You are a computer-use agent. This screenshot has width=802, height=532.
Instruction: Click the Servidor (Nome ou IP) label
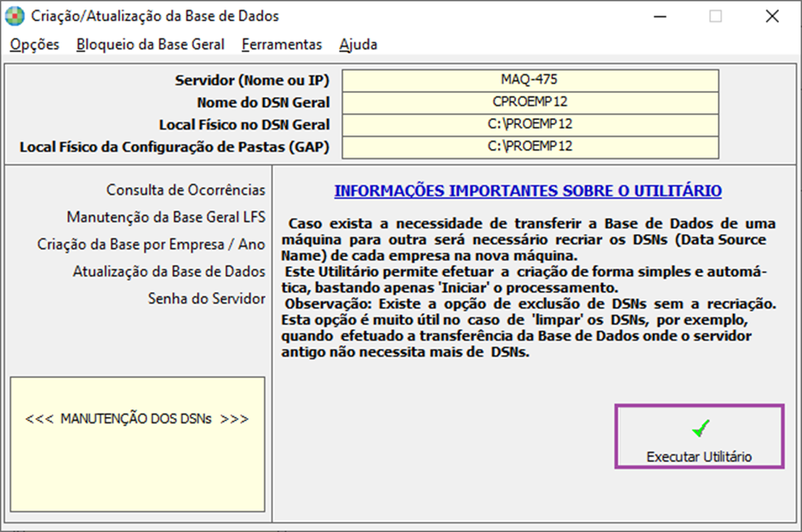pyautogui.click(x=252, y=80)
